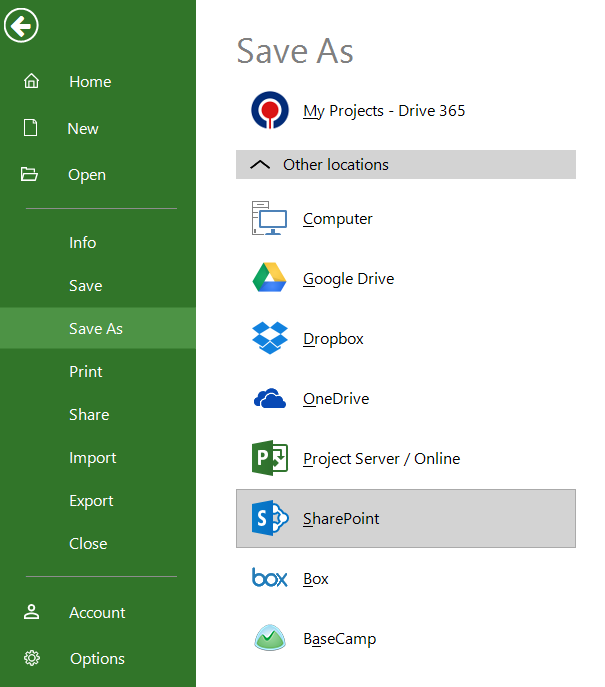The width and height of the screenshot is (605, 687).
Task: Open the Export page
Action: [x=91, y=501]
